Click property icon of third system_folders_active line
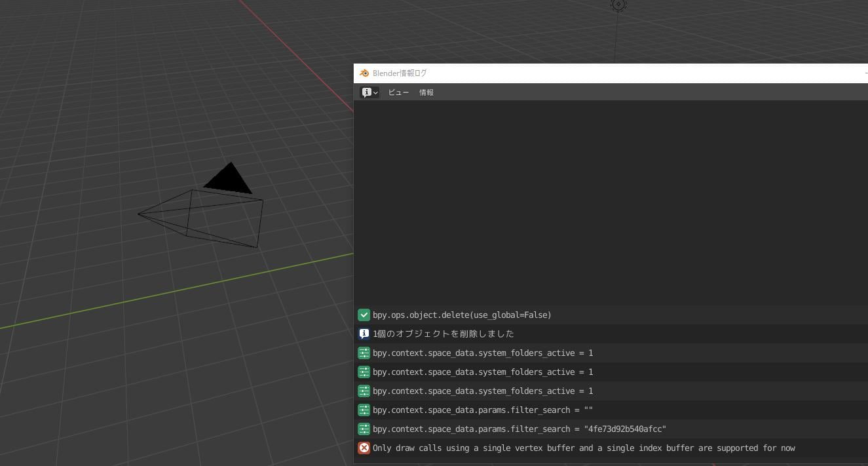This screenshot has height=466, width=868. coord(364,391)
